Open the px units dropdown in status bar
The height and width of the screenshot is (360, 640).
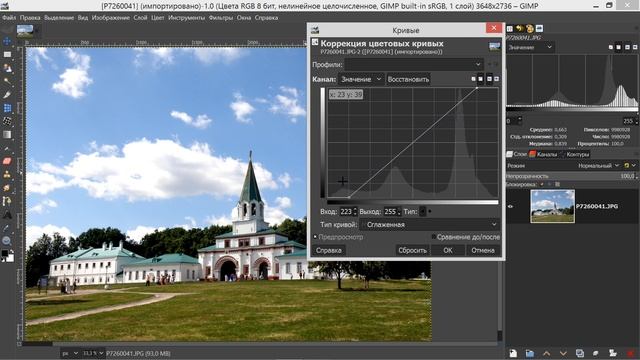pos(70,353)
